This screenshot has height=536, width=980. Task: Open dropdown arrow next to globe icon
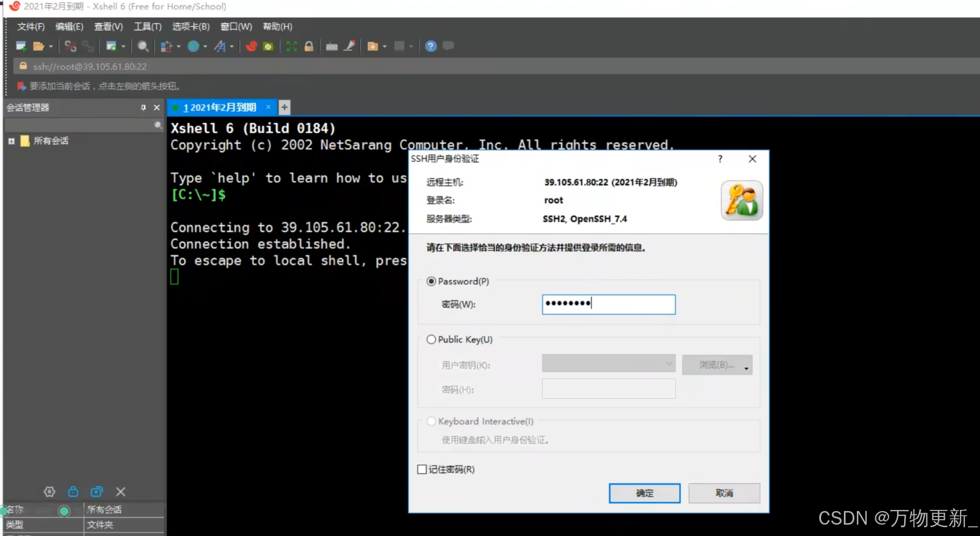click(x=205, y=46)
